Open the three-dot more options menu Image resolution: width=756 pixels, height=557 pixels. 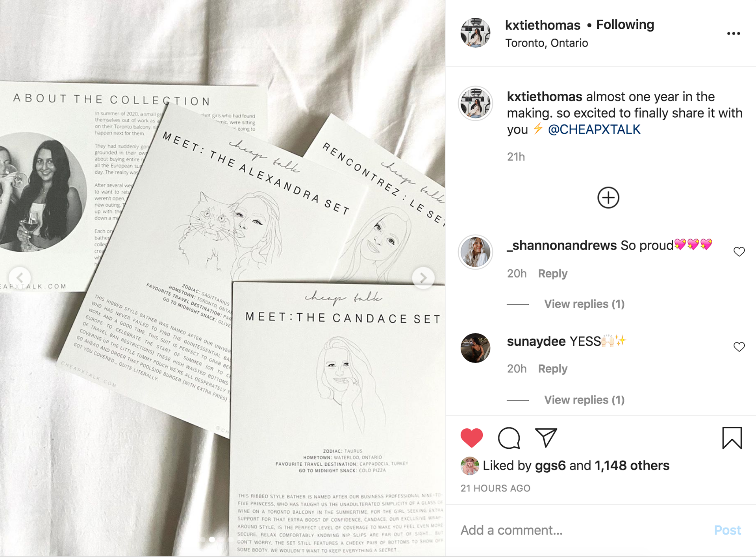pos(733,33)
